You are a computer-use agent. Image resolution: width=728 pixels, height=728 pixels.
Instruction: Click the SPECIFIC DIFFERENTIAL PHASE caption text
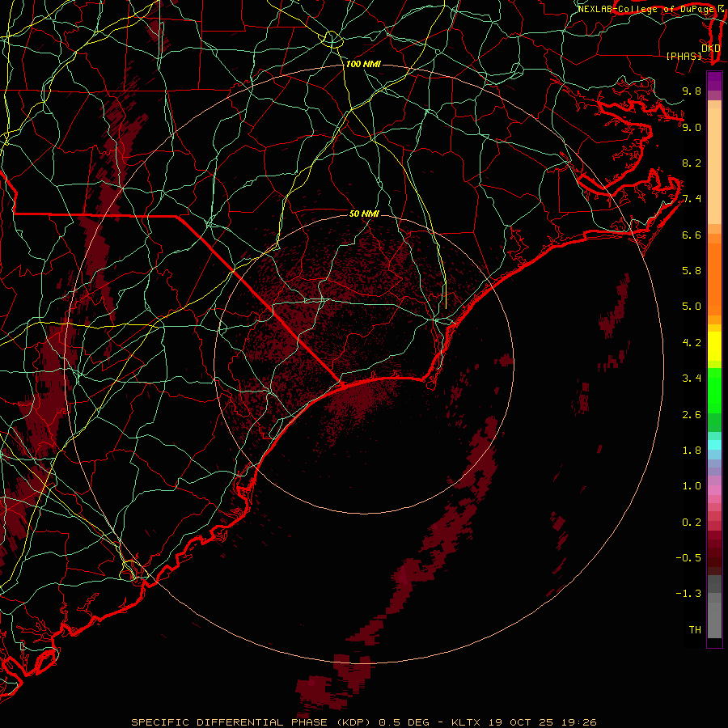231,722
